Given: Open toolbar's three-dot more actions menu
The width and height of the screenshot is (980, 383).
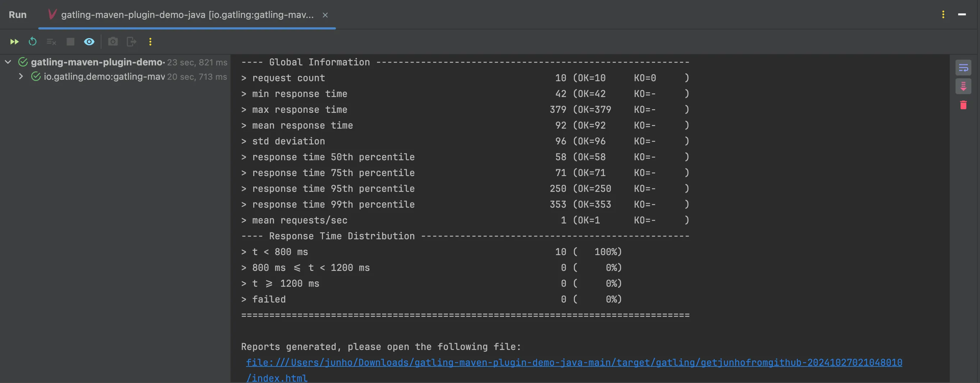Looking at the screenshot, I should [150, 42].
